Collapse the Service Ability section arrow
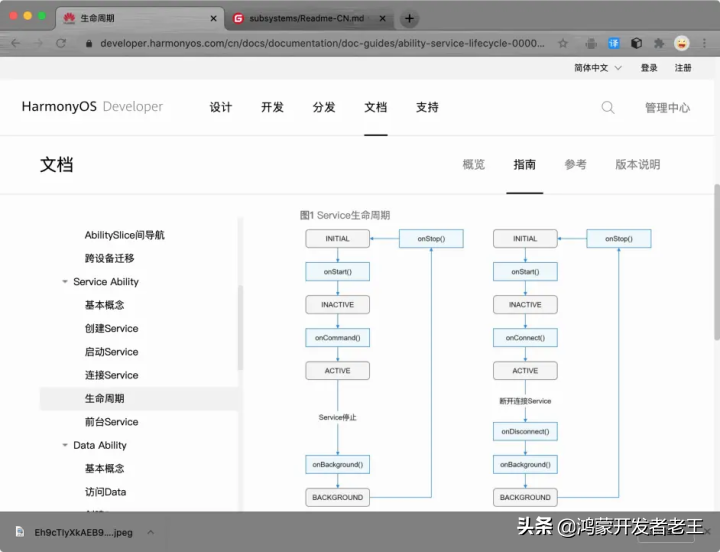 point(65,282)
